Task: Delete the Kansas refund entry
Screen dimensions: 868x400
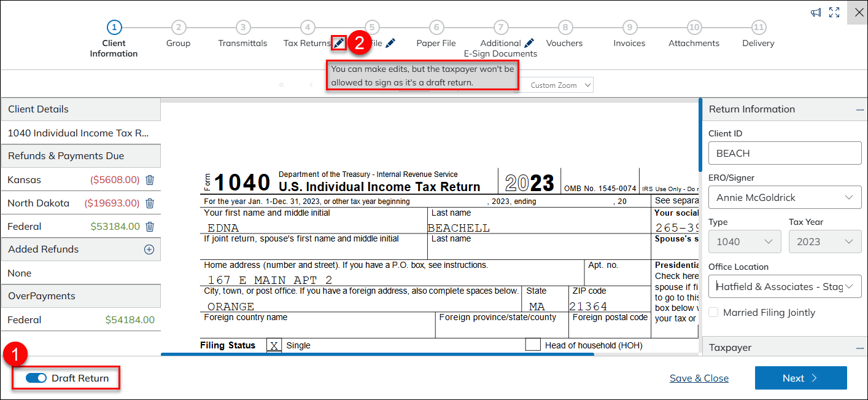Action: (150, 180)
